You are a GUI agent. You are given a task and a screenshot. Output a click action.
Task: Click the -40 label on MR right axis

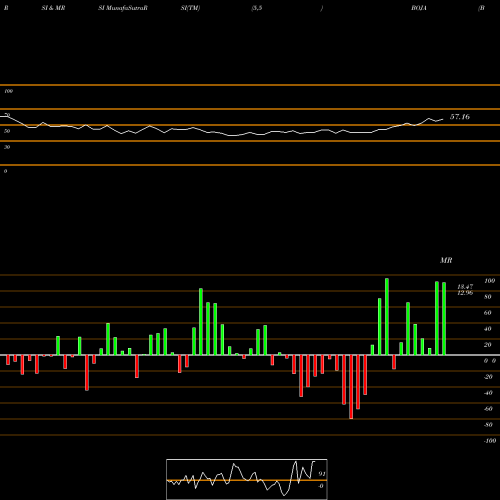pos(488,393)
